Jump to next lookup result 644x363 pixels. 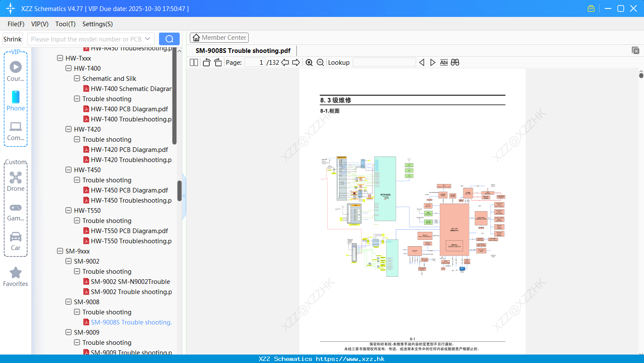pos(433,63)
